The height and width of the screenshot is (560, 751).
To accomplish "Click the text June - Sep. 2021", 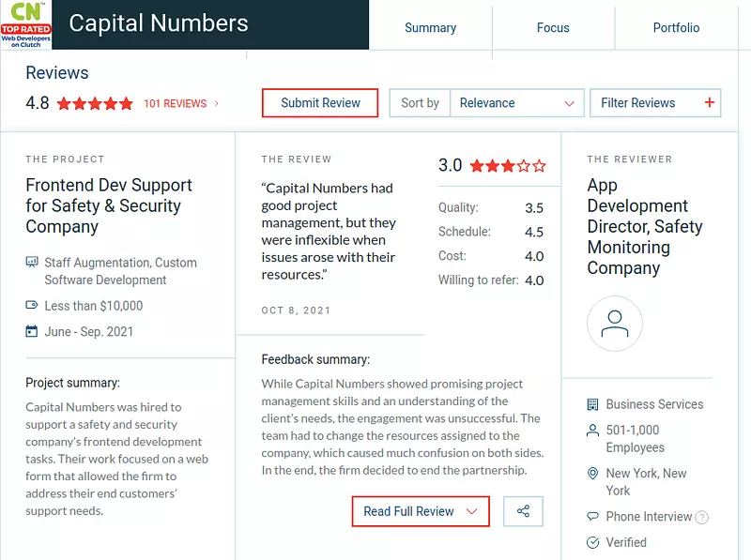I will point(88,331).
